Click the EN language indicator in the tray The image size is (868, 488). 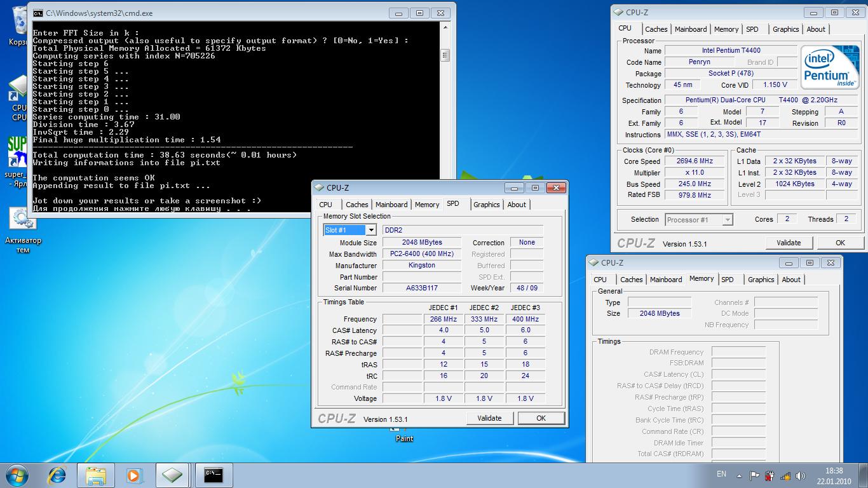point(721,474)
